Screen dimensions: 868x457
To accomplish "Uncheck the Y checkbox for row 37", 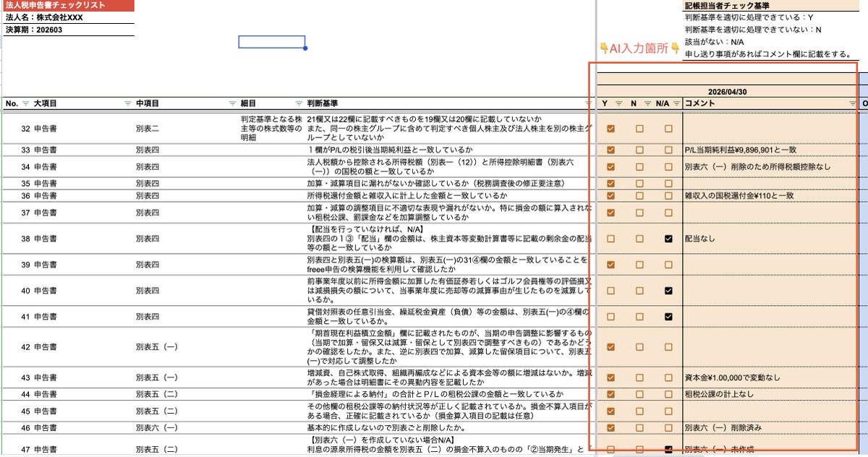I will (x=611, y=213).
